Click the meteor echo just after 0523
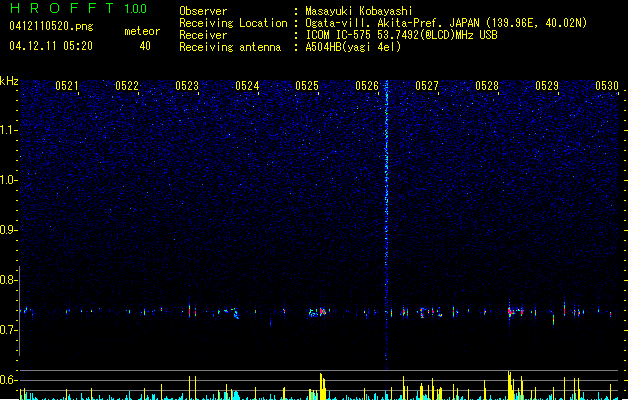 point(192,311)
